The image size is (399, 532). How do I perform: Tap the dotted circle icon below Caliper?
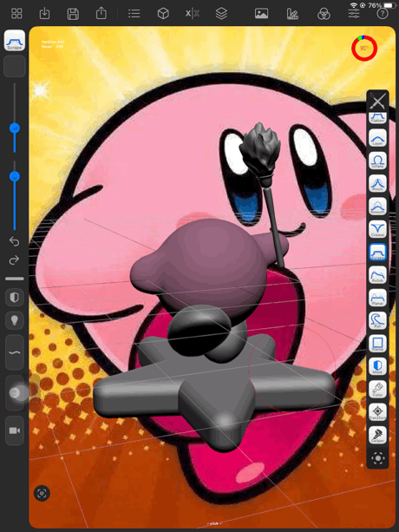coord(377,458)
